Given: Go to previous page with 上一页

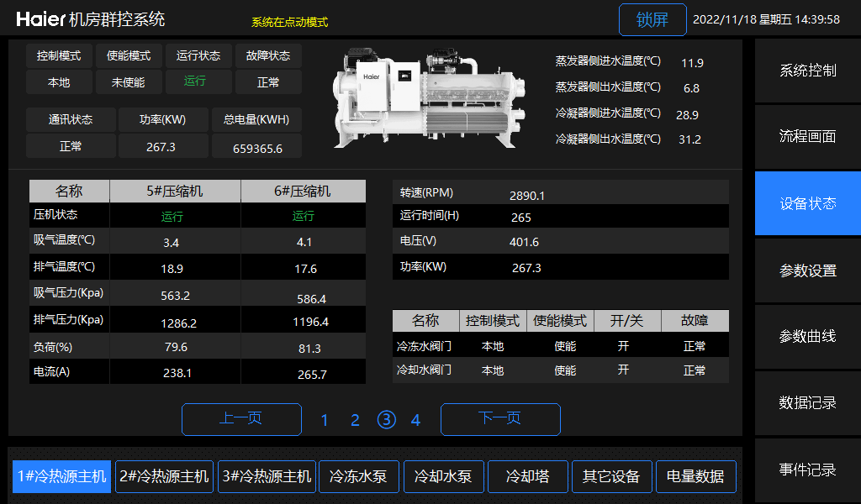Looking at the screenshot, I should (241, 419).
